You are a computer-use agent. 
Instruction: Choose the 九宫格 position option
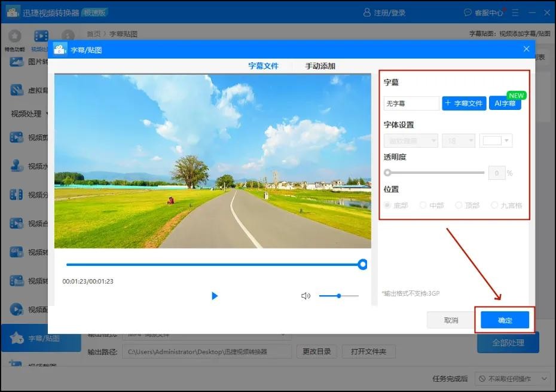point(494,206)
